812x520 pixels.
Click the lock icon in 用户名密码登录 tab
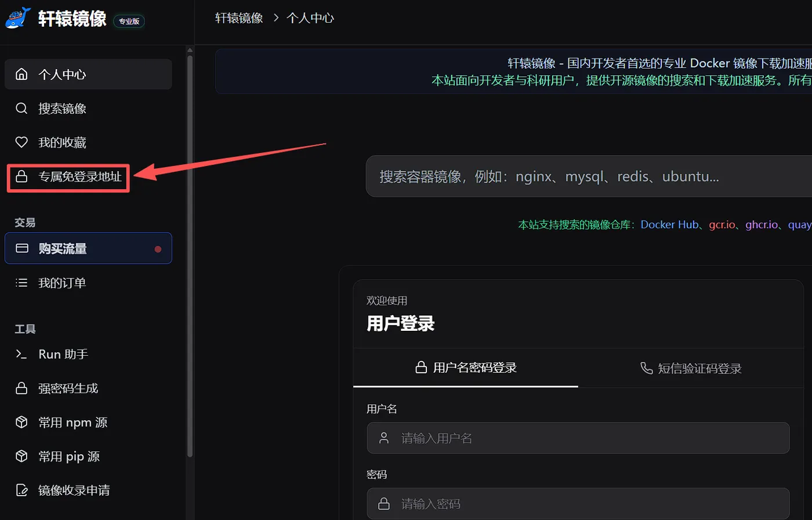click(x=421, y=367)
